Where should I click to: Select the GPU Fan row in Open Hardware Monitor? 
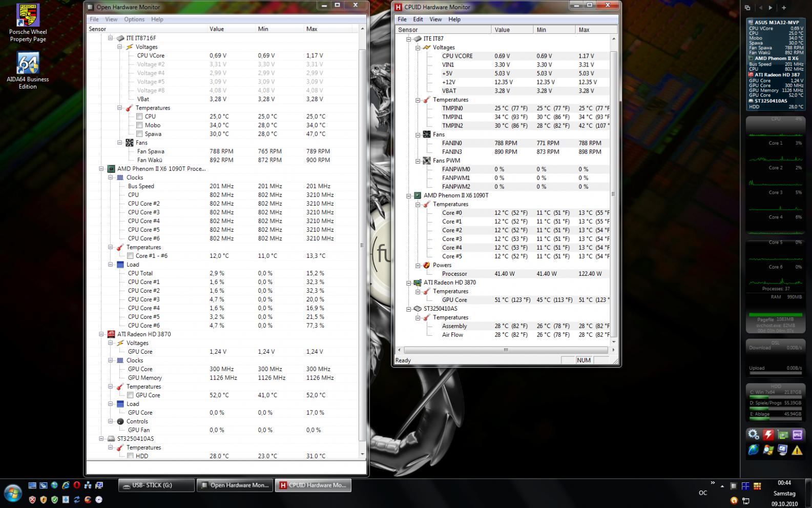click(x=223, y=430)
